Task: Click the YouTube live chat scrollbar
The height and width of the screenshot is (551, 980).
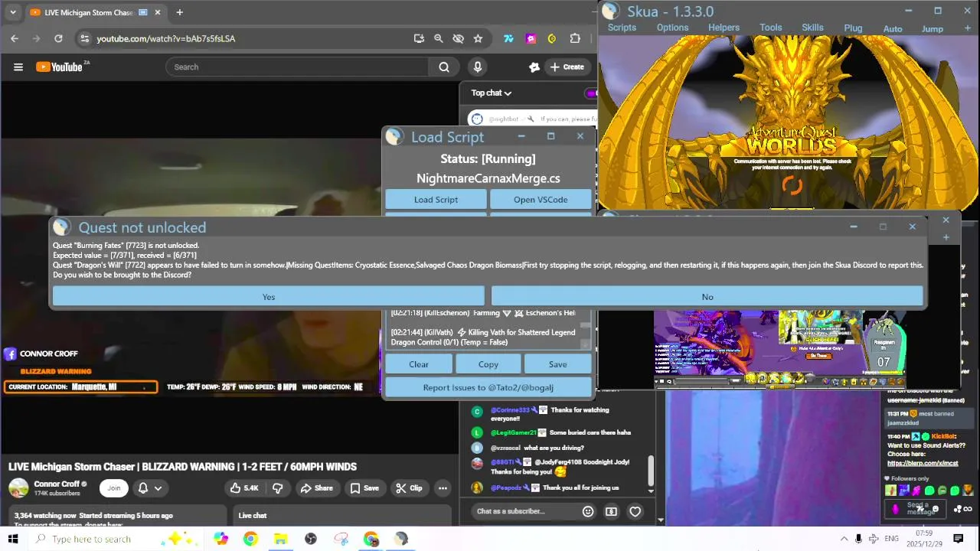Action: click(x=650, y=471)
